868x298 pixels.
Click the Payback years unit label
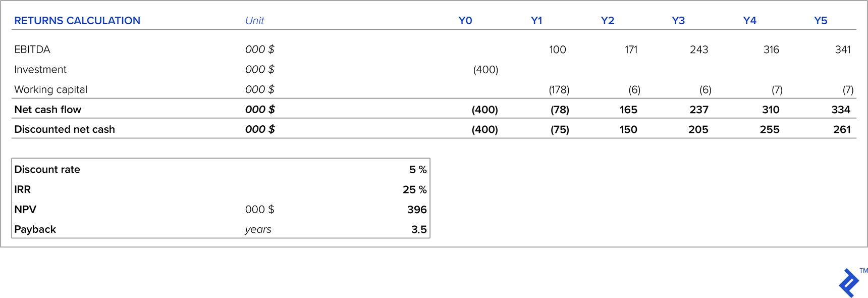tap(258, 229)
